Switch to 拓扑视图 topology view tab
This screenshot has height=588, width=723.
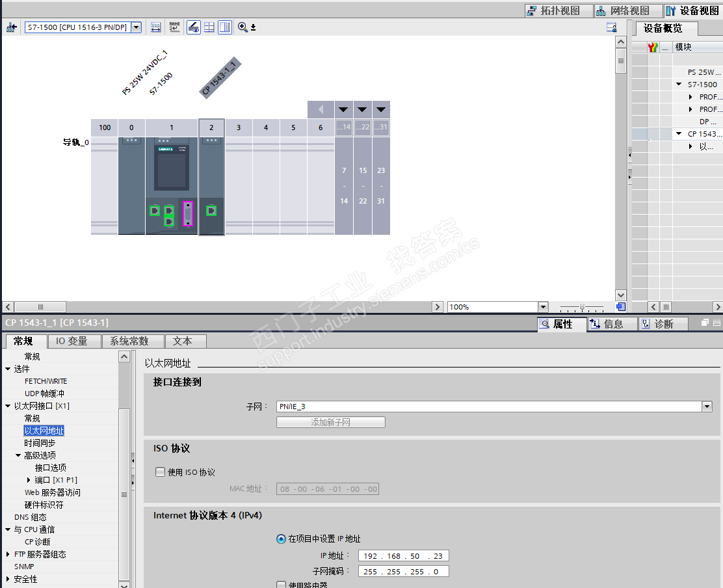pyautogui.click(x=559, y=10)
